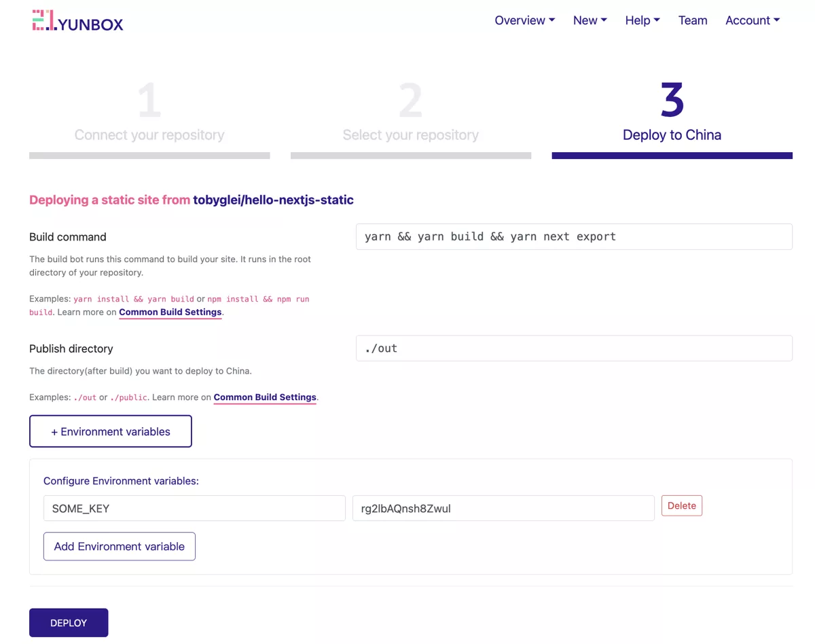Open Common Build Settings link under Publish directory
This screenshot has height=644, width=815.
(x=265, y=397)
